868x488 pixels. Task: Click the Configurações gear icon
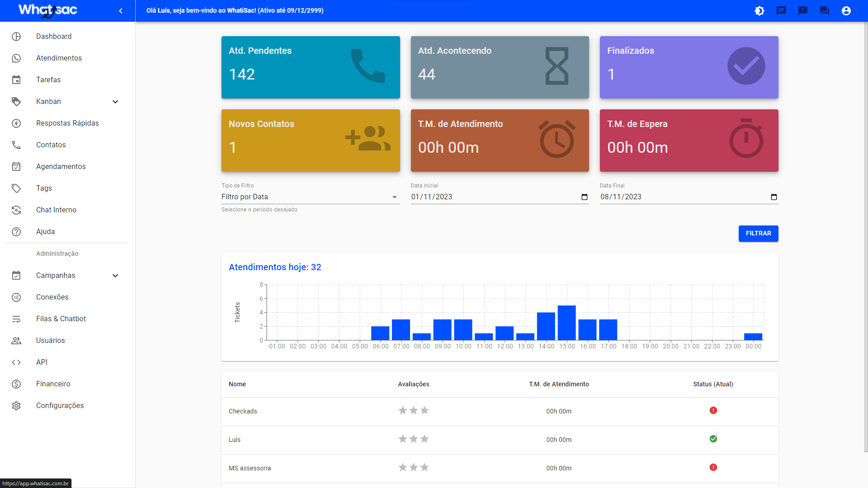(16, 406)
